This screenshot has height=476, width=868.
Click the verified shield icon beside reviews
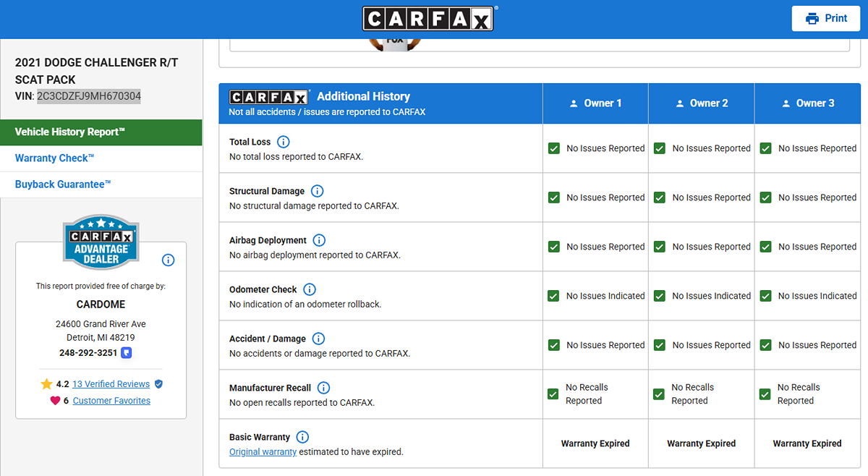158,384
